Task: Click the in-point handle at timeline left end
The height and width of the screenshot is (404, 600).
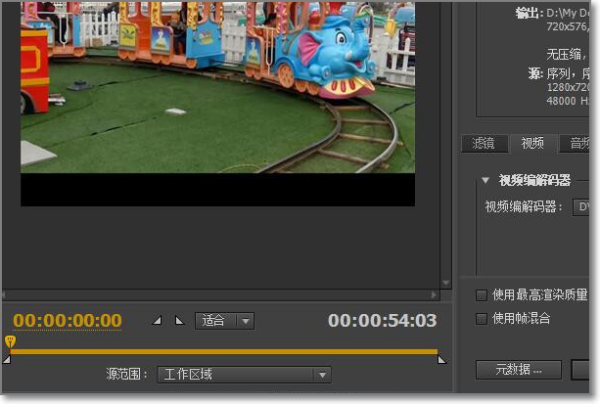Action: coord(7,359)
